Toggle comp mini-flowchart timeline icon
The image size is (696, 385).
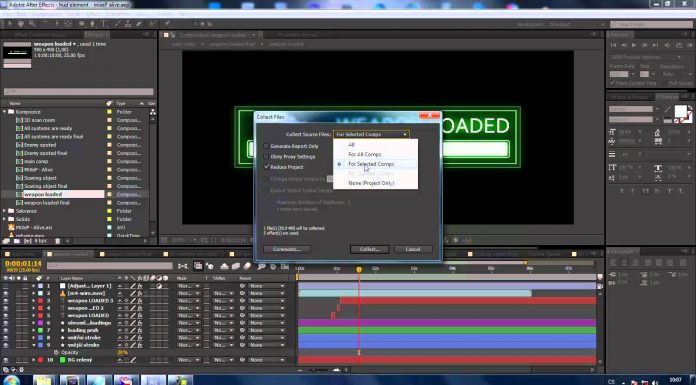point(182,266)
